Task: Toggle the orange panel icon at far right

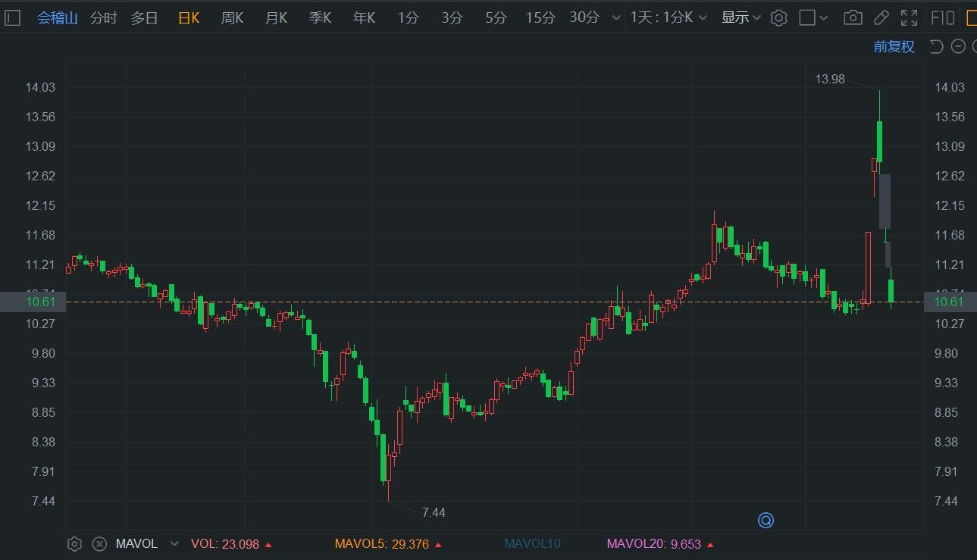Action: pyautogui.click(x=972, y=17)
